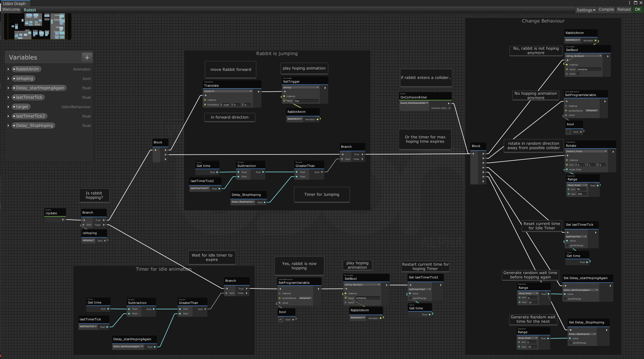The width and height of the screenshot is (644, 359).
Task: Expand the target variable row
Action: click(x=8, y=107)
